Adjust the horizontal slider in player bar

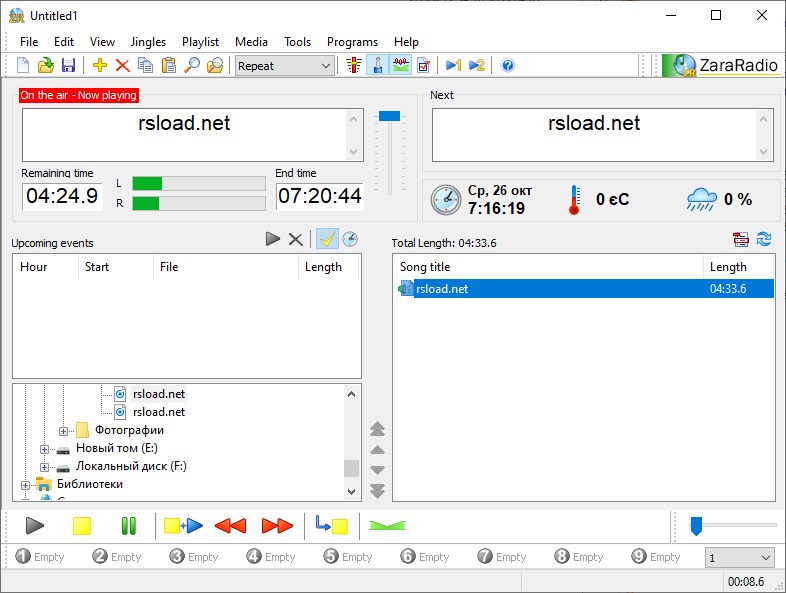pos(696,526)
